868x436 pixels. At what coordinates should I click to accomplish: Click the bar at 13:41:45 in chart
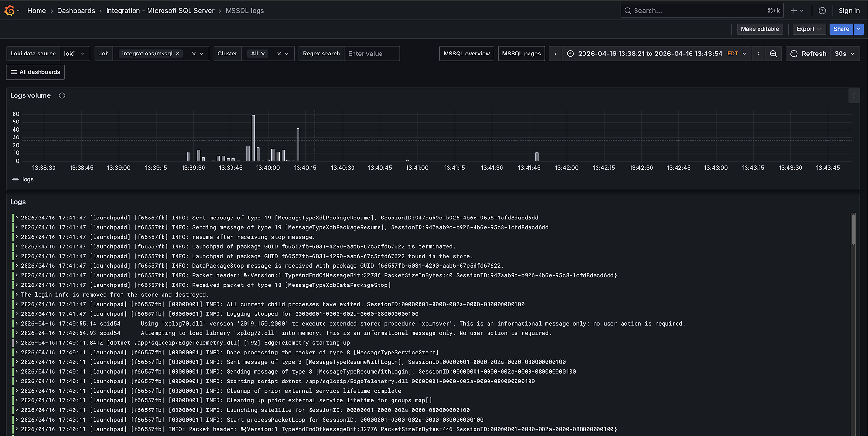[x=537, y=157]
